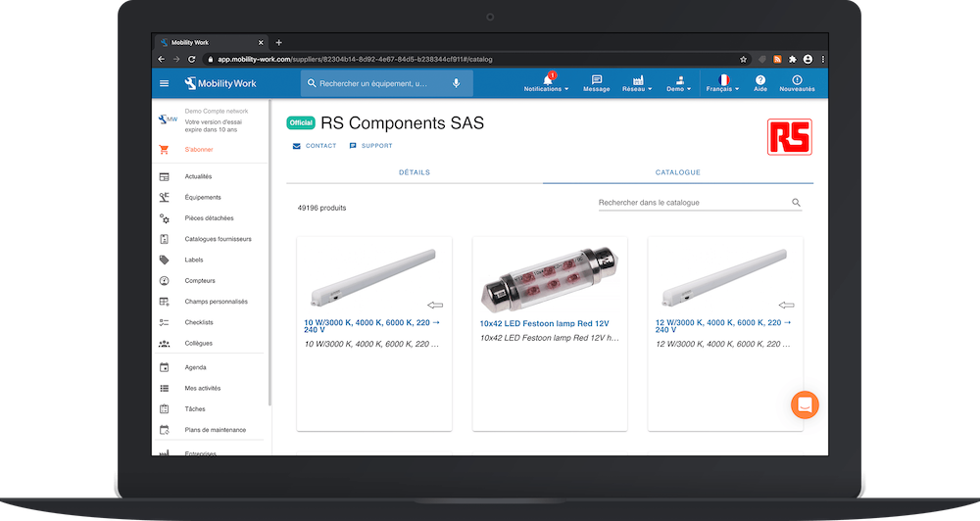The width and height of the screenshot is (980, 521).
Task: Click the Official badge
Action: 301,123
